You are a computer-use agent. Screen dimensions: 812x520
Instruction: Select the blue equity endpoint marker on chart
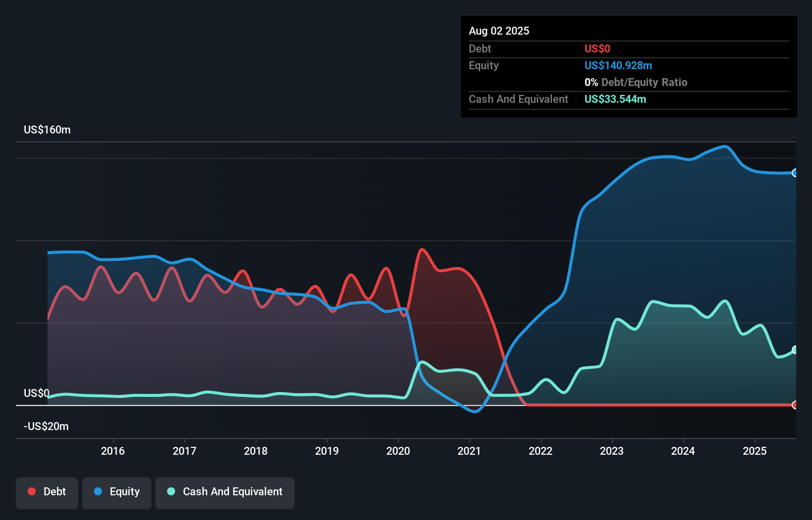795,173
